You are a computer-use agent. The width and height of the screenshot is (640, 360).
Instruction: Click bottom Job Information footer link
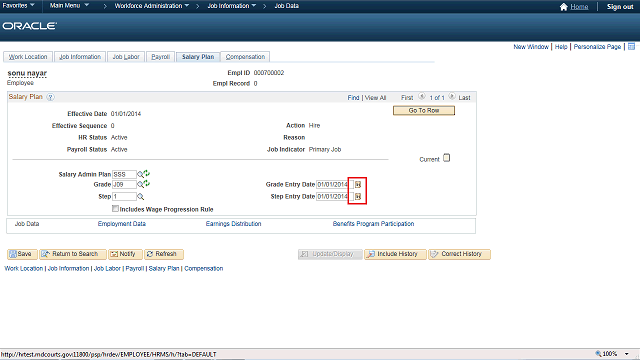68,269
